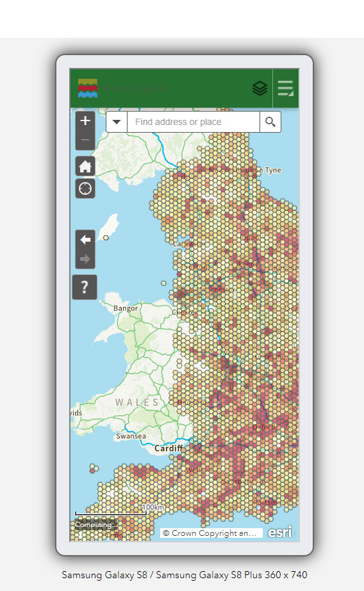Viewport: 364px width, 591px height.
Task: Click the Cardiff label on the map
Action: 169,448
